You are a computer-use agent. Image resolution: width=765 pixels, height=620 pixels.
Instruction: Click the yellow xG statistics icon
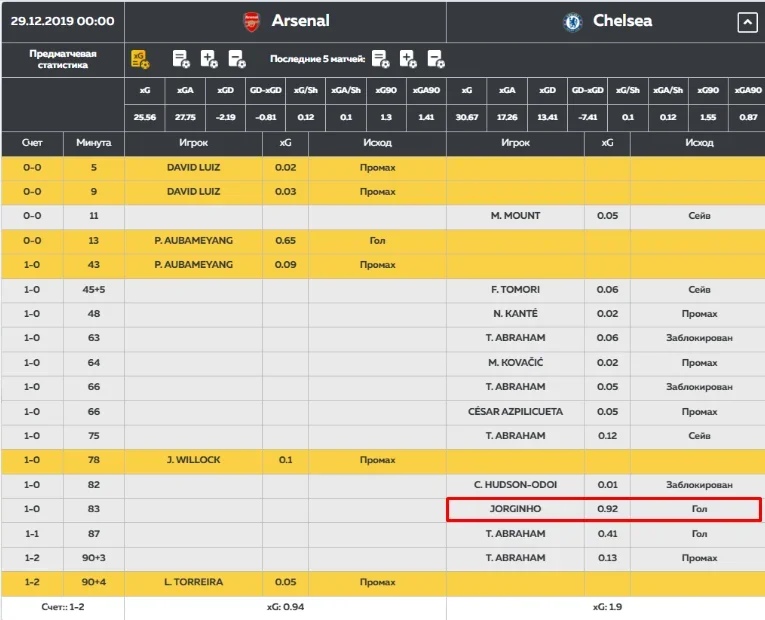pos(140,59)
